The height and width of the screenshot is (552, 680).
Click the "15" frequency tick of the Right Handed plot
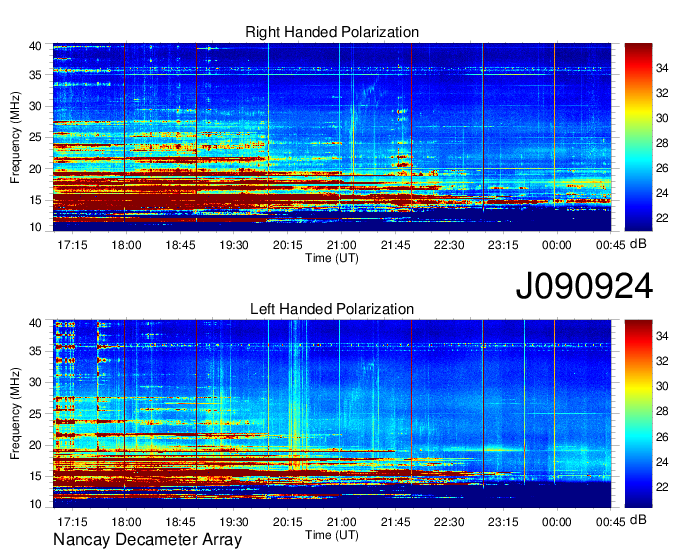(x=36, y=200)
